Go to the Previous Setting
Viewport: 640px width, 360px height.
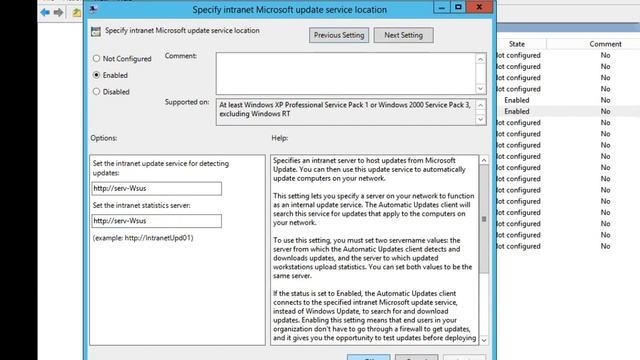(x=339, y=35)
